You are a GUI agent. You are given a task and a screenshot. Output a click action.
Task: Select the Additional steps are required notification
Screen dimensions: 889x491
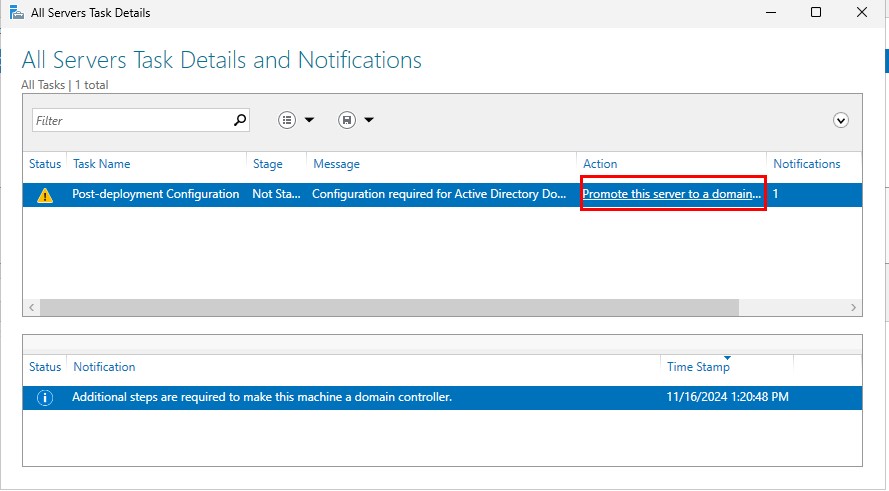click(x=262, y=397)
